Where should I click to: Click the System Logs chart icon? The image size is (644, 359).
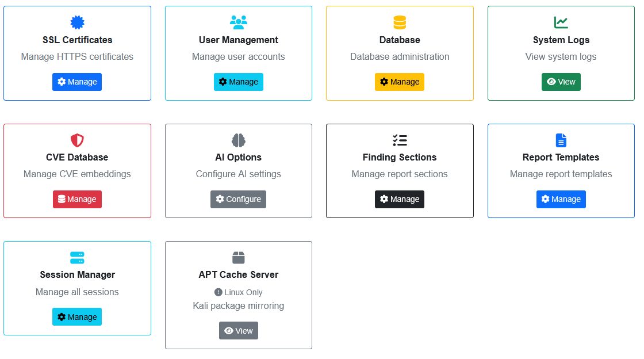[x=561, y=22]
